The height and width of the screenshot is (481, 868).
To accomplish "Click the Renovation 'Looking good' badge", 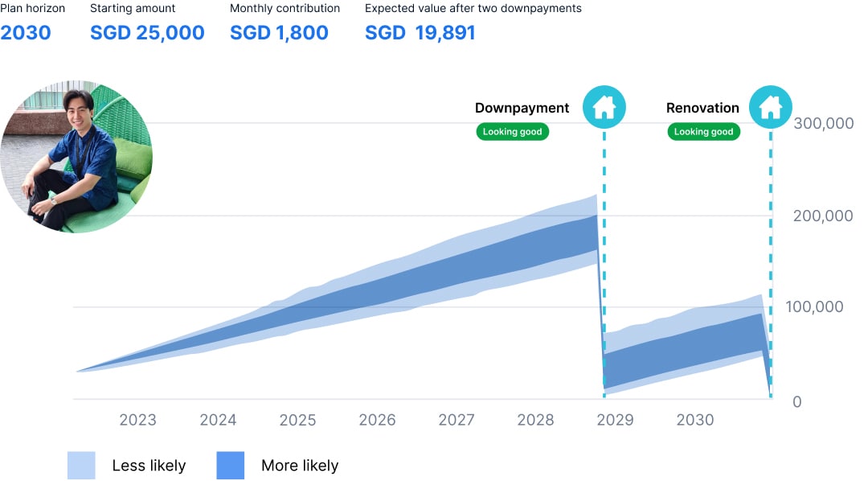I will coord(703,132).
